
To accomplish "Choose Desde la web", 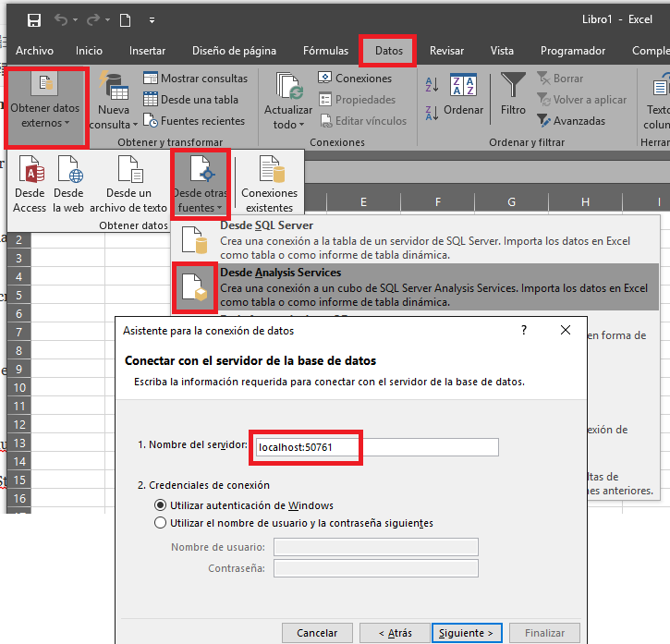I will 68,184.
